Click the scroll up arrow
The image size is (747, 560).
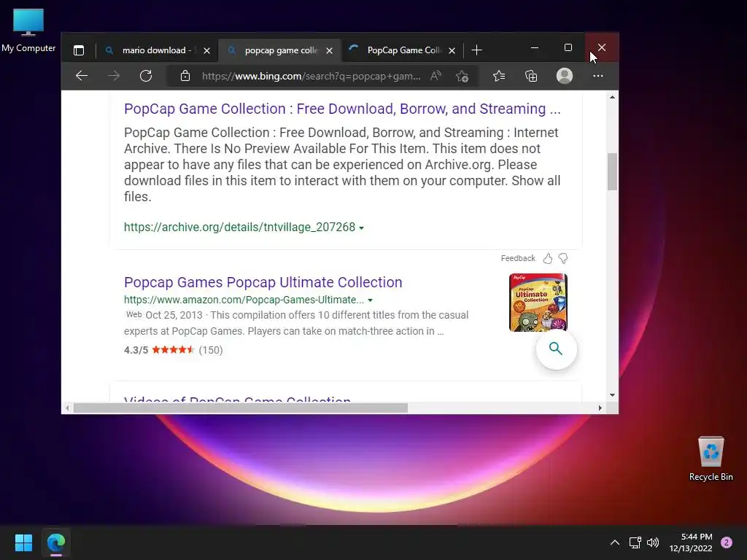click(x=612, y=97)
